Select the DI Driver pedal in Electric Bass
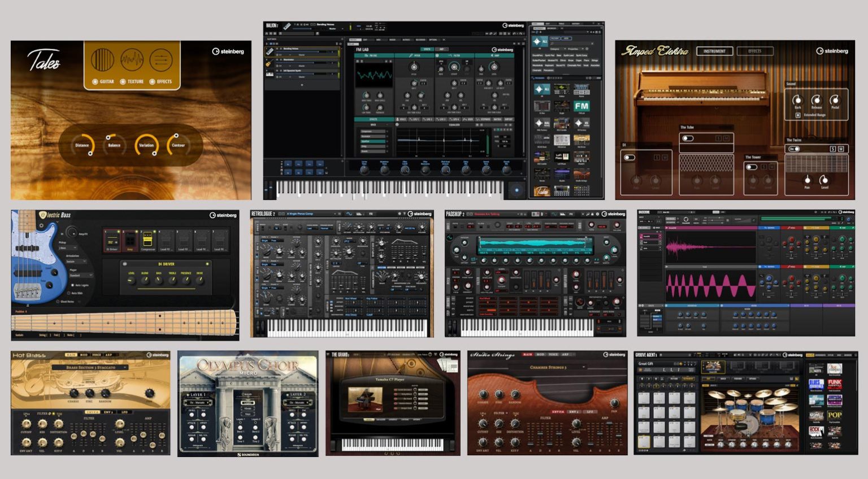 (112, 240)
